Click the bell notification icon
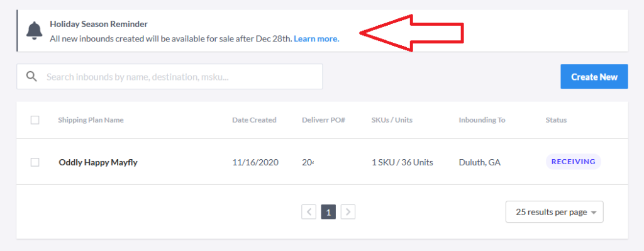The height and width of the screenshot is (251, 644). point(34,31)
